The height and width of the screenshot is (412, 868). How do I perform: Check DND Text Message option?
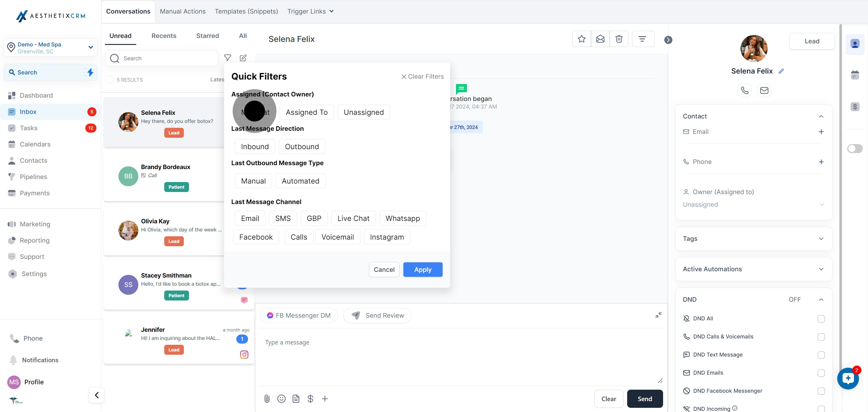coord(821,355)
